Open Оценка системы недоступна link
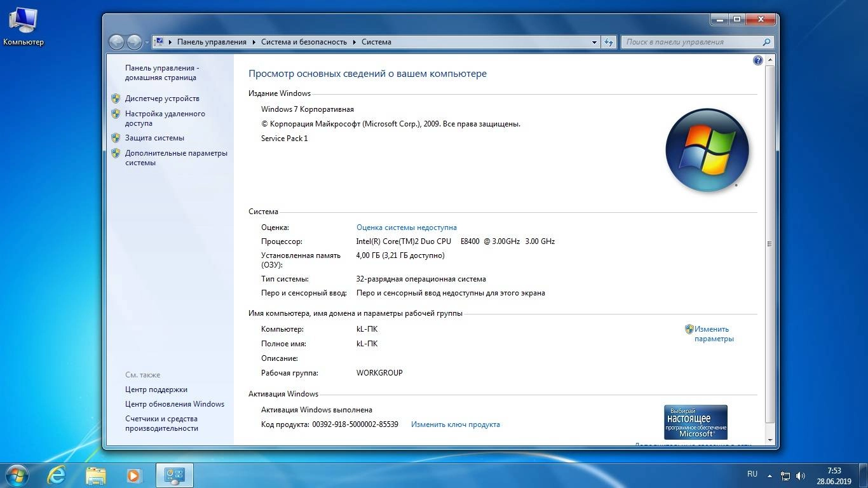 pos(407,227)
